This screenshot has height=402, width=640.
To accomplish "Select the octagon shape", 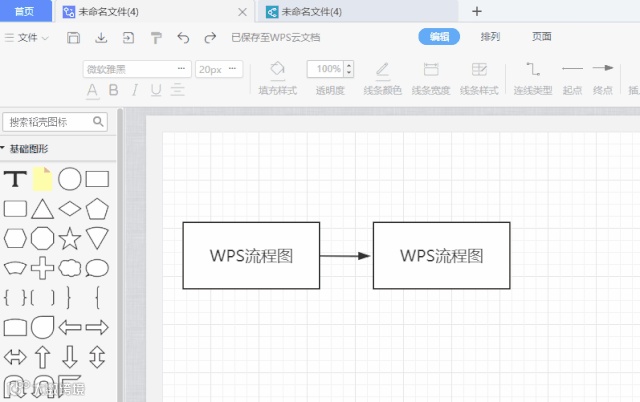I will coord(42,238).
